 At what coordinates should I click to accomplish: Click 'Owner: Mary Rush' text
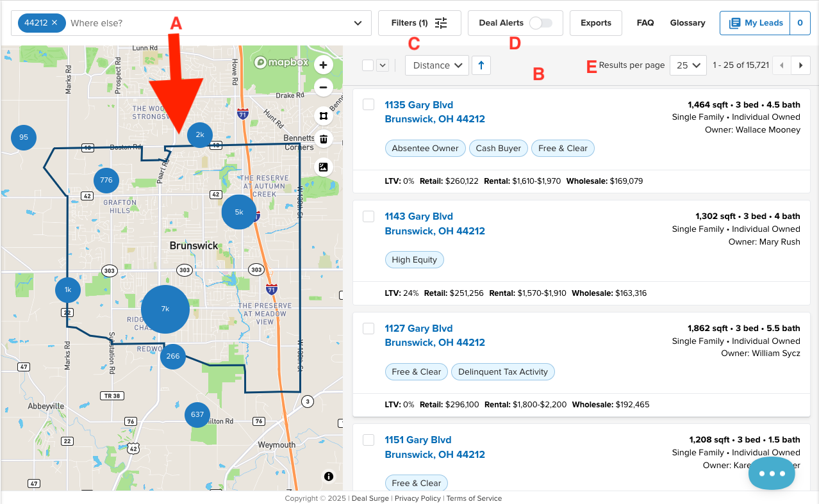(765, 242)
